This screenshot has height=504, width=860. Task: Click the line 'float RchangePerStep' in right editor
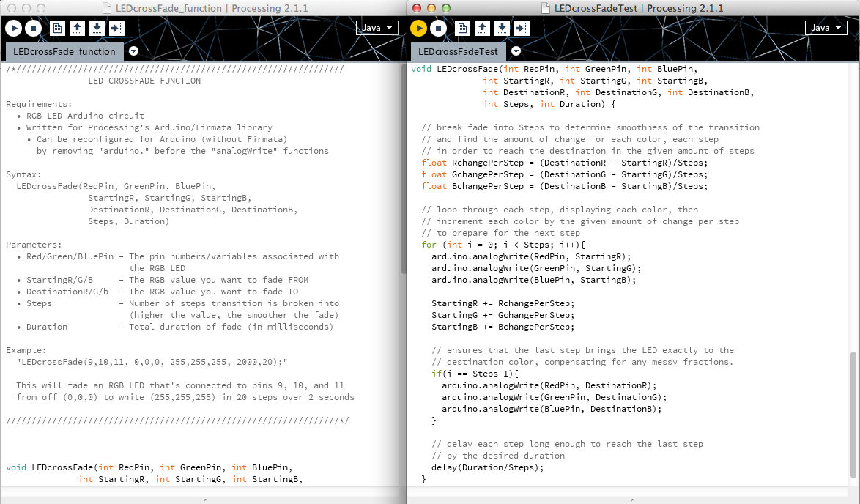[564, 163]
